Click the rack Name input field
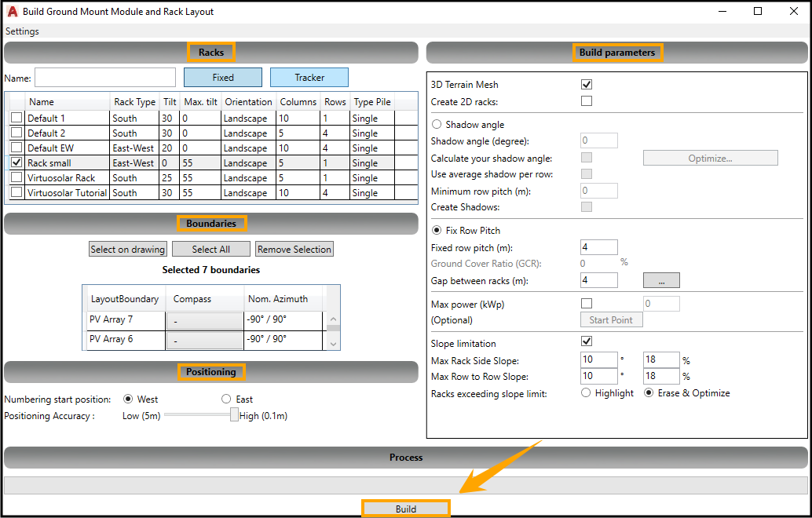 pyautogui.click(x=105, y=78)
